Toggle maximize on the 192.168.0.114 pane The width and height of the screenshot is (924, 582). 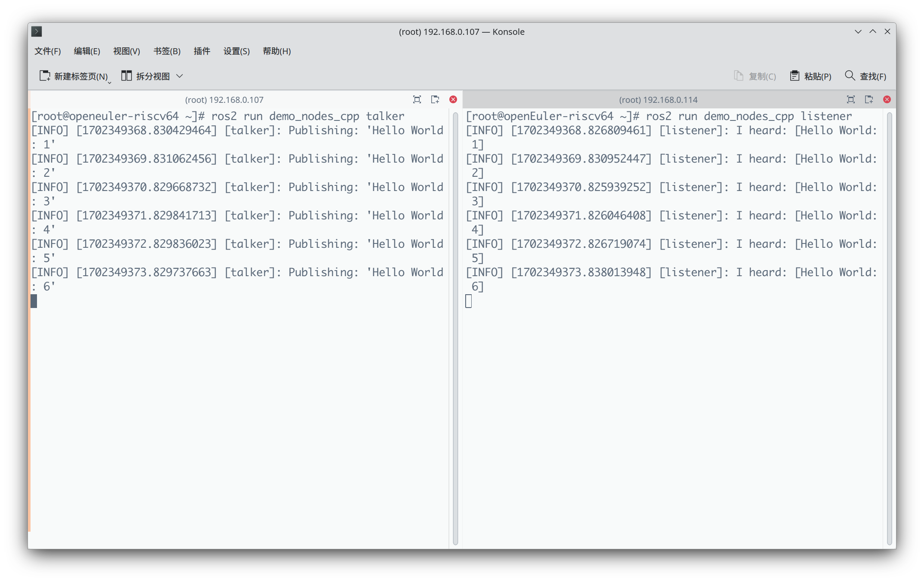[850, 100]
